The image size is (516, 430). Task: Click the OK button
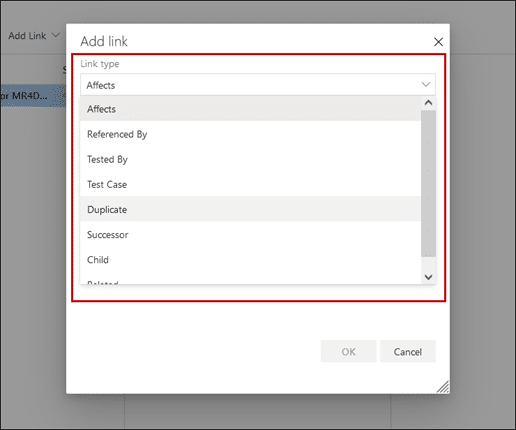point(348,351)
